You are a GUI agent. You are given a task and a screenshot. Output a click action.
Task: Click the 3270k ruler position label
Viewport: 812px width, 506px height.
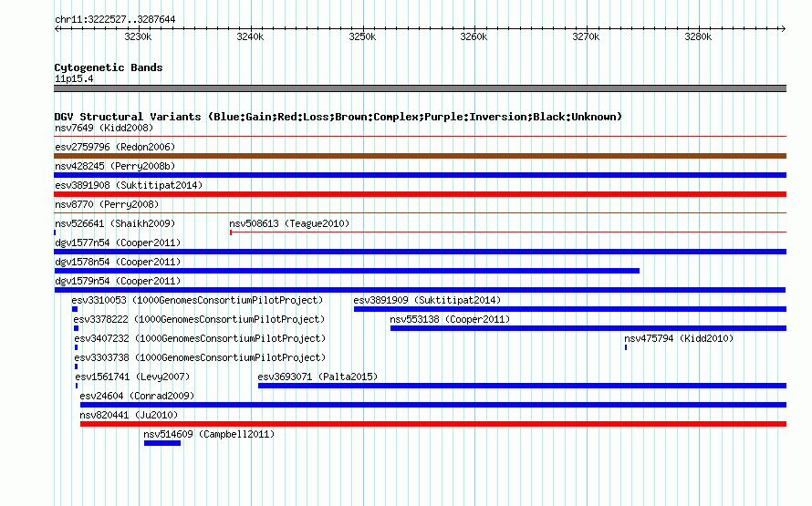(x=587, y=36)
